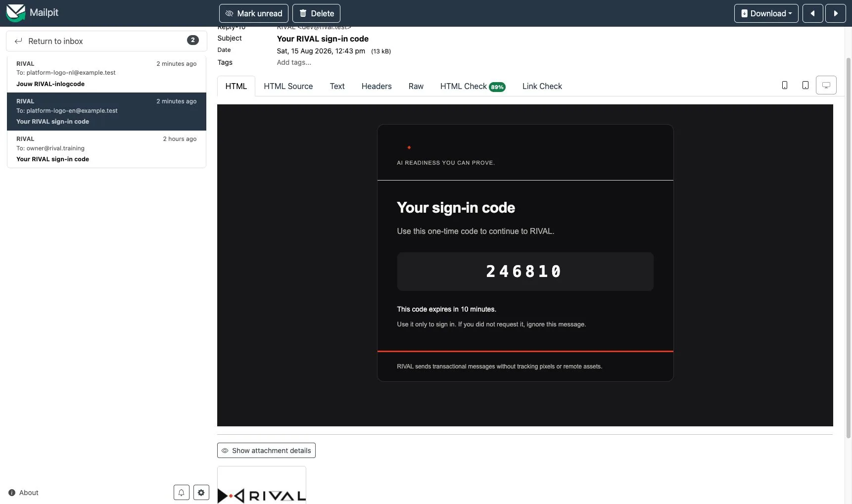The height and width of the screenshot is (504, 852).
Task: Click the Mark unread button
Action: click(x=254, y=13)
